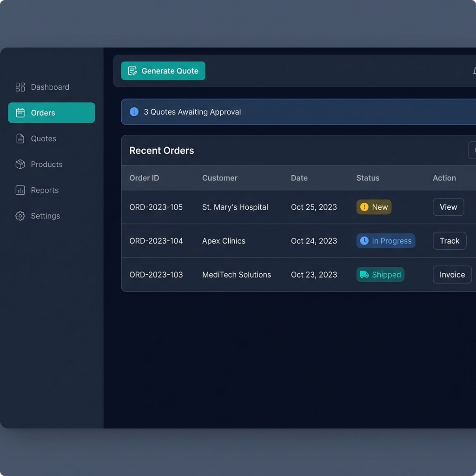Screen dimensions: 476x476
Task: Click the Recent Orders heading
Action: [161, 151]
